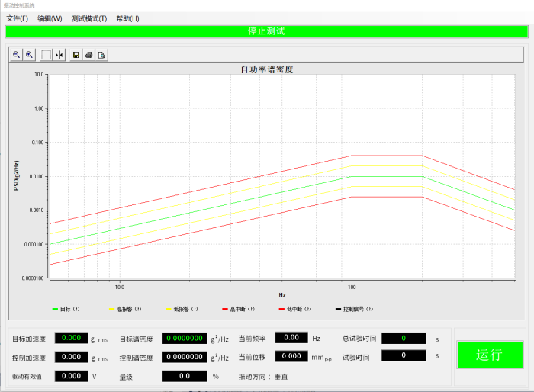This screenshot has width=534, height=392.
Task: Open the 编辑(W) menu
Action: tap(50, 18)
